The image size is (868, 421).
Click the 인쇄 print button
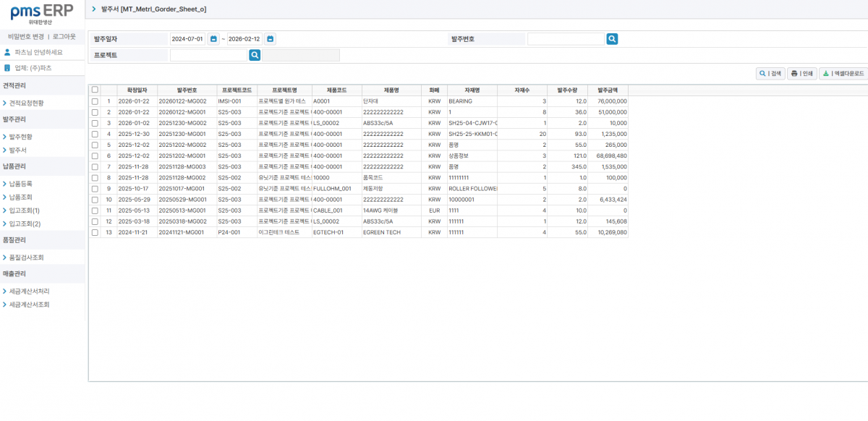[801, 74]
